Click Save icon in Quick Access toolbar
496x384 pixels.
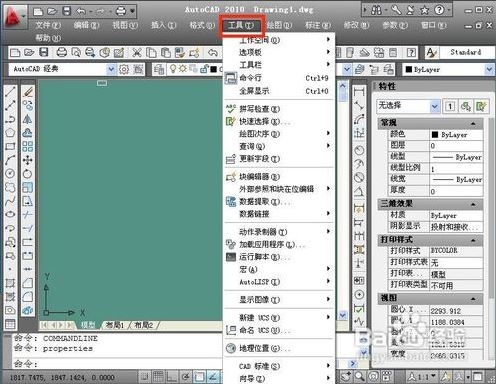66,11
